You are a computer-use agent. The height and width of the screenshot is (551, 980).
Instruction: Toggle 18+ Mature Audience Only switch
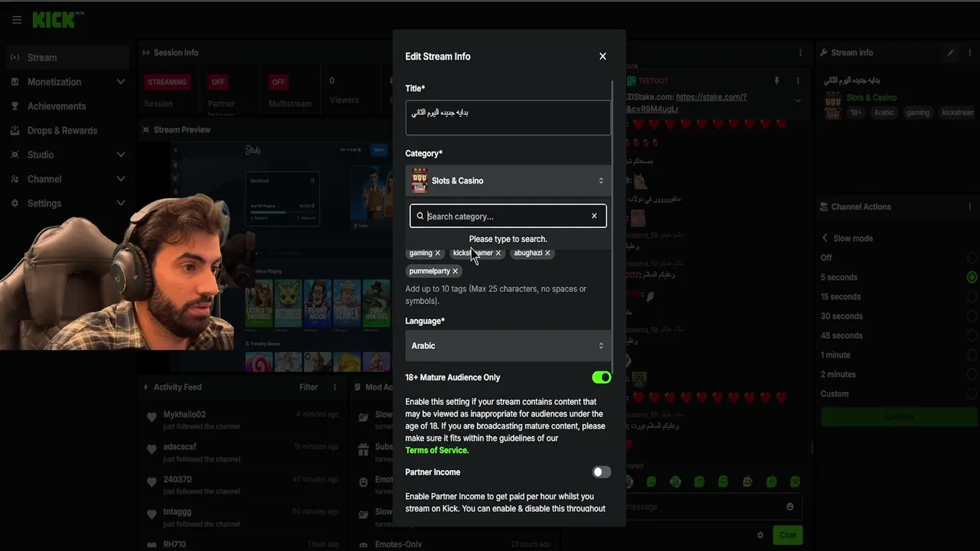601,377
